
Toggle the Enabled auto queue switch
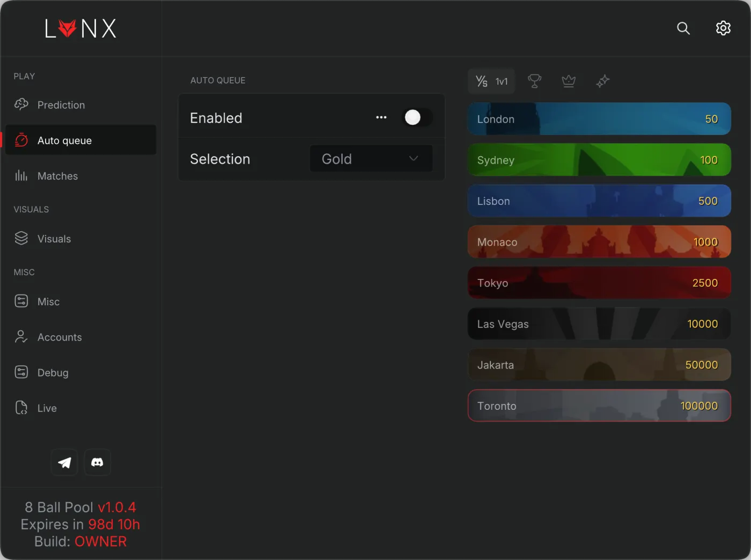point(417,117)
